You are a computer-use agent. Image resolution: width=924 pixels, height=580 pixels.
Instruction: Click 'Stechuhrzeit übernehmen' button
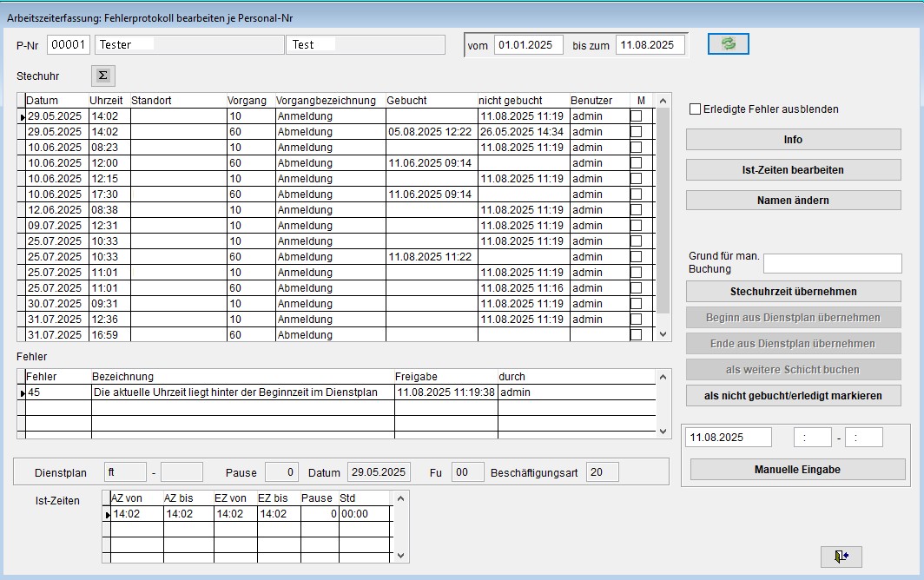(x=793, y=291)
